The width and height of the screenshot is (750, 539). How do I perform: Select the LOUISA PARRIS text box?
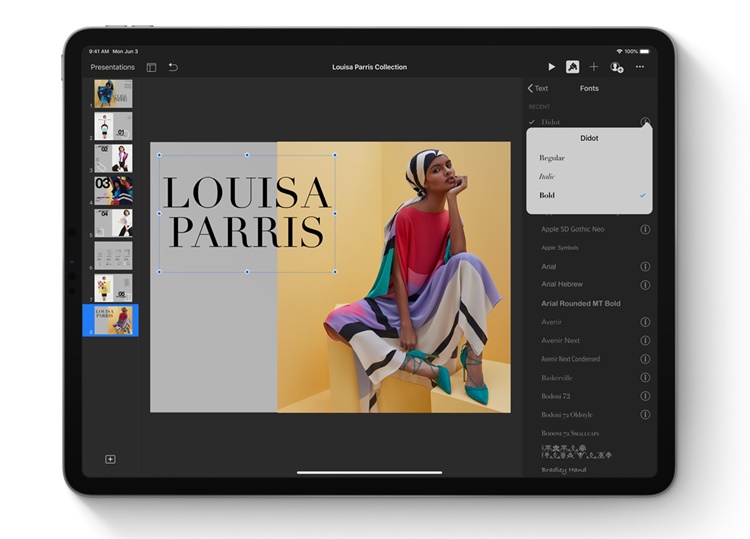point(247,213)
